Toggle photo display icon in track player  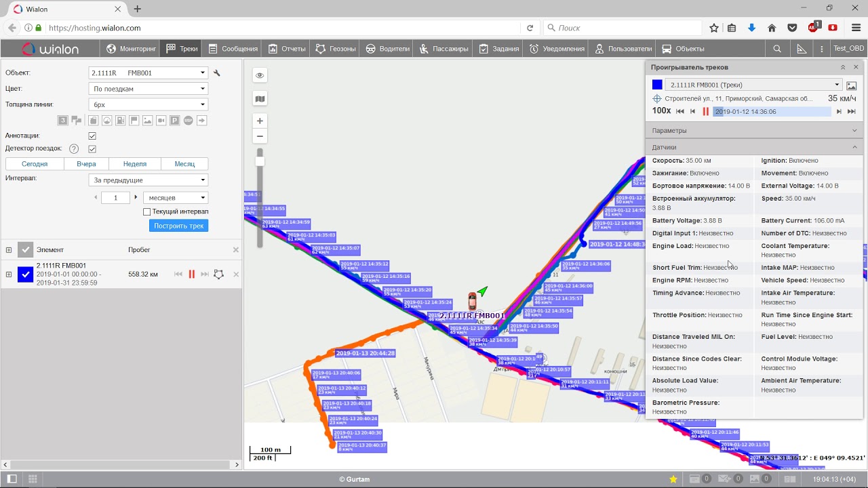[x=852, y=85]
